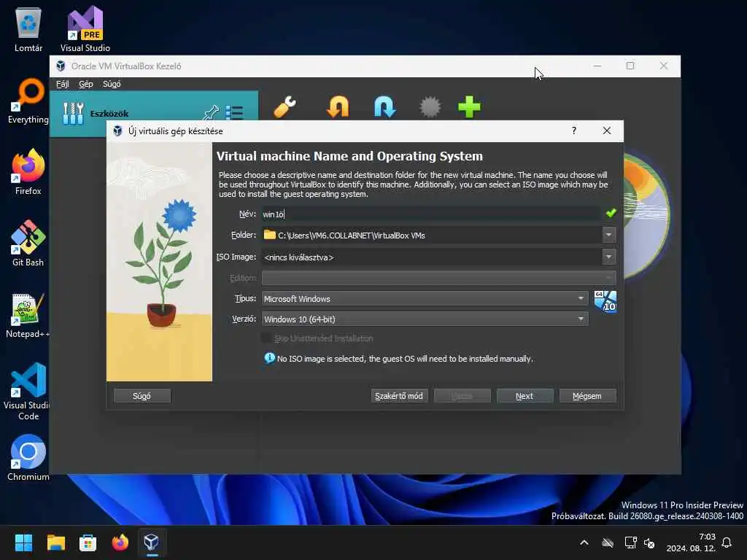Click the blue Export appliance arrow icon

coord(385,107)
